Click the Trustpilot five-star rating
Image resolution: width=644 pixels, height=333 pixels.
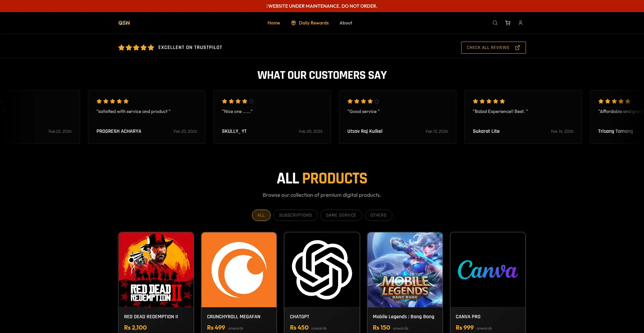[x=136, y=48]
